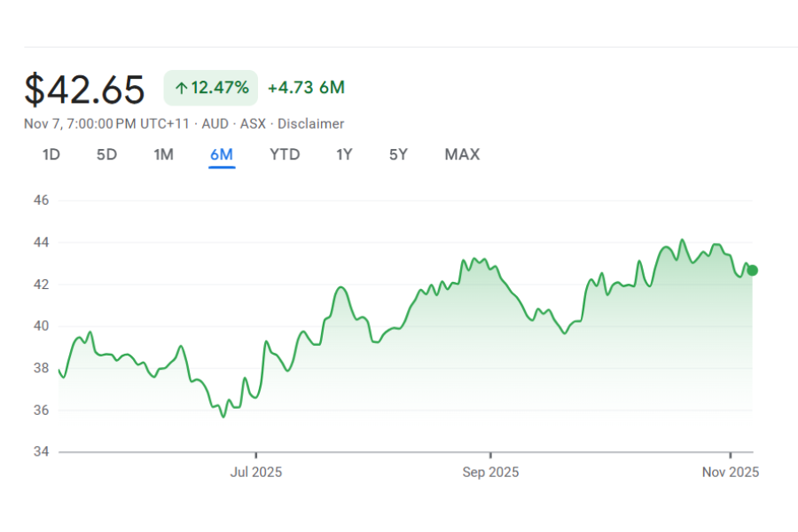Click the green up-arrow icon
This screenshot has width=798, height=532.
pos(181,88)
